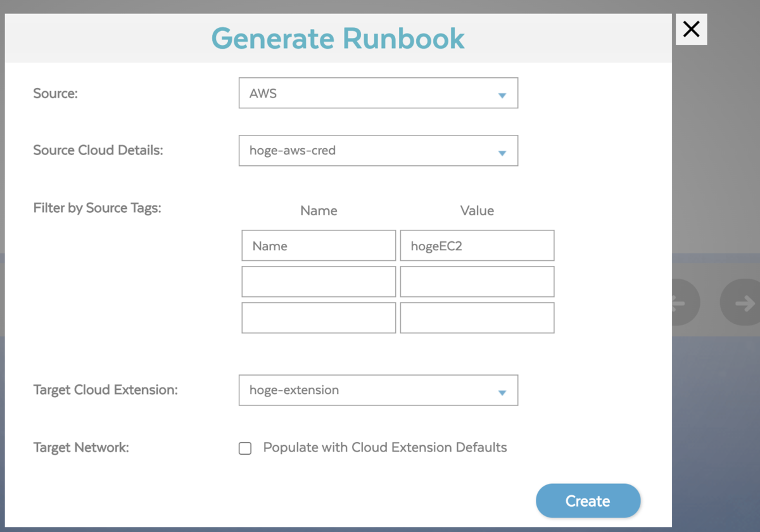Screen dimensions: 760x532
Task: Open the Target Cloud Extension dropdown
Action: point(378,390)
